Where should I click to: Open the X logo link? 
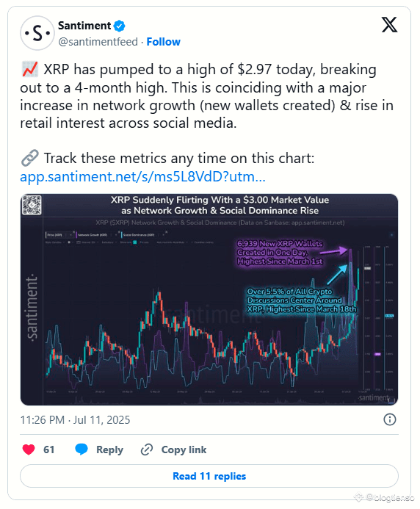pos(389,25)
